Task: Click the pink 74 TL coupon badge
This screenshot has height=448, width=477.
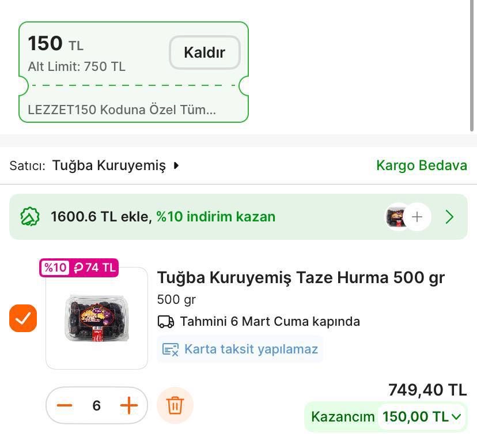Action: tap(79, 268)
